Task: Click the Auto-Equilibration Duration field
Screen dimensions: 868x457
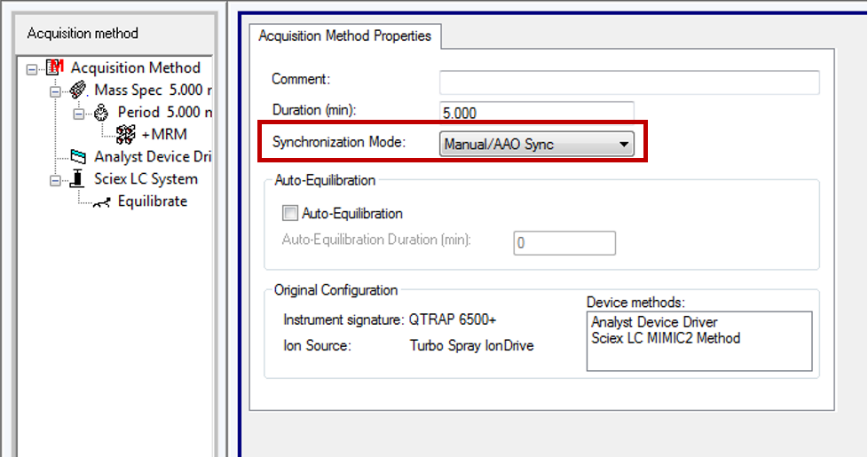Action: pos(564,242)
